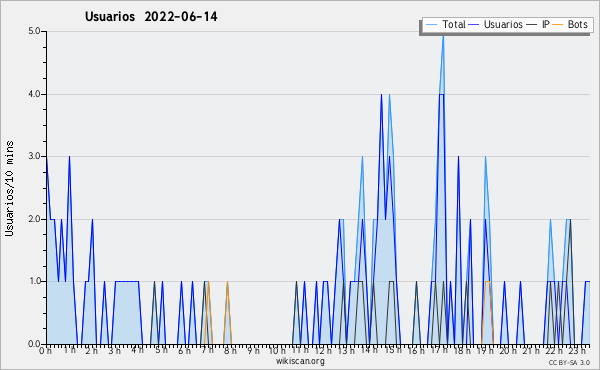Click the x-axis label '4 h'
The height and width of the screenshot is (370, 600).
[x=137, y=350]
